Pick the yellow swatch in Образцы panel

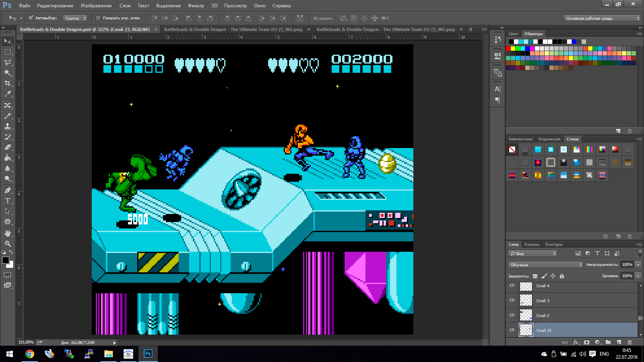[513, 48]
